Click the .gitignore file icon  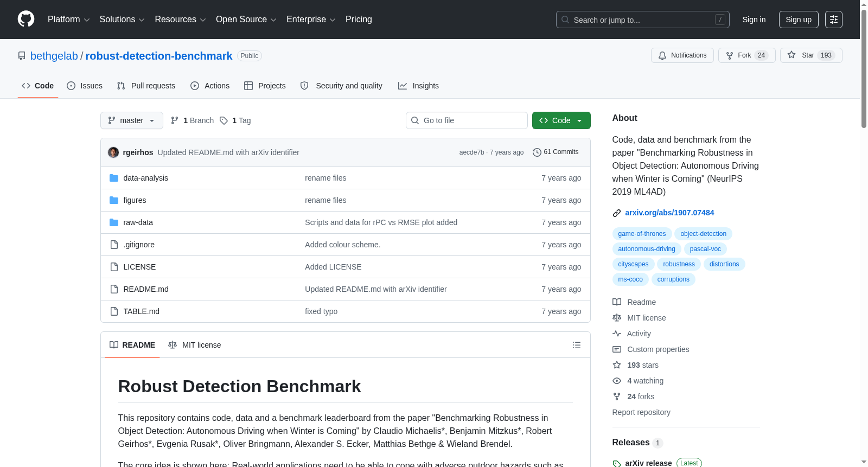tap(114, 245)
